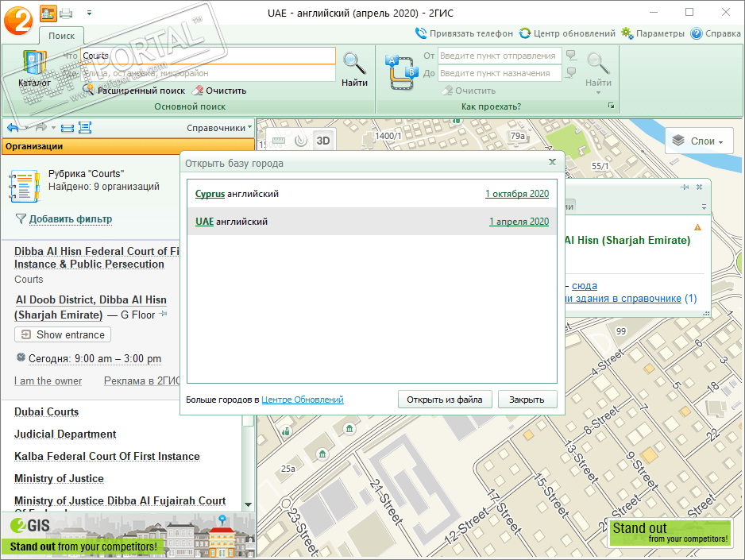Close the Открыть базу города dialog
Viewport: 745px width, 560px height.
(552, 162)
